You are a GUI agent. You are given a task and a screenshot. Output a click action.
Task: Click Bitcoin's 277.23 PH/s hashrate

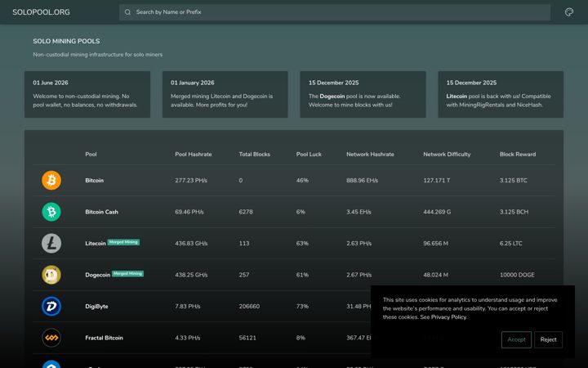[x=191, y=180]
